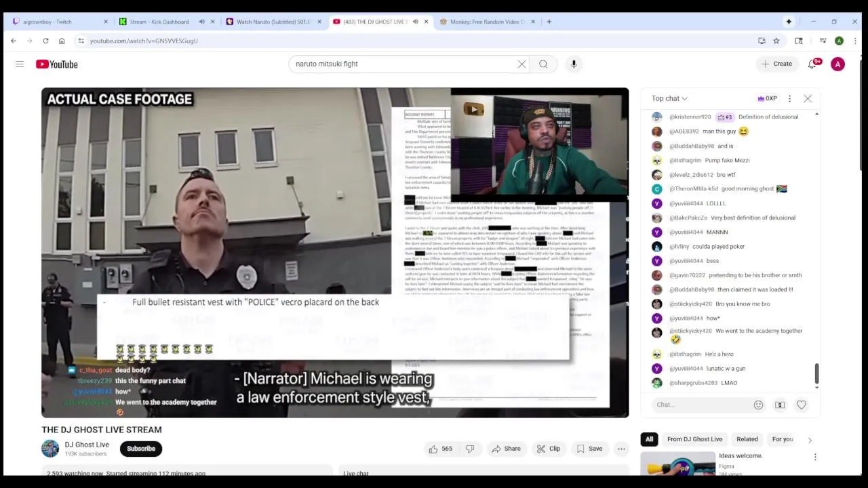Open new browser tab
Image resolution: width=868 pixels, height=488 pixels.
coord(549,22)
